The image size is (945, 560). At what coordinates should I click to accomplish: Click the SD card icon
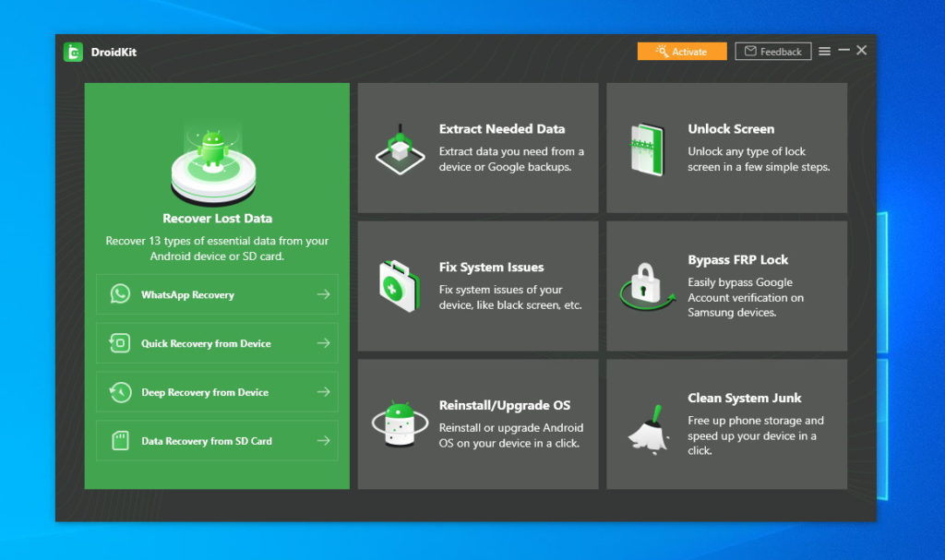pos(121,441)
